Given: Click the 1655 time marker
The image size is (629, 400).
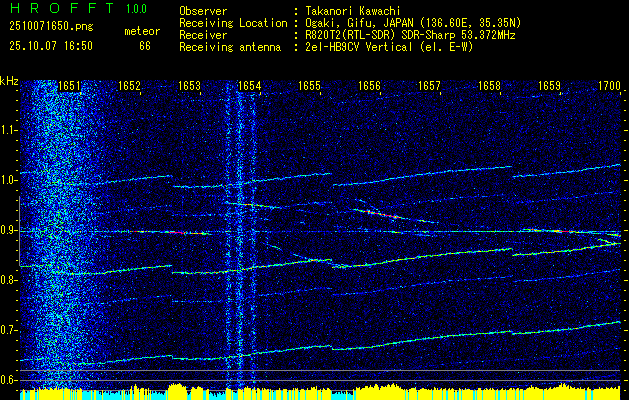Looking at the screenshot, I should point(310,86).
